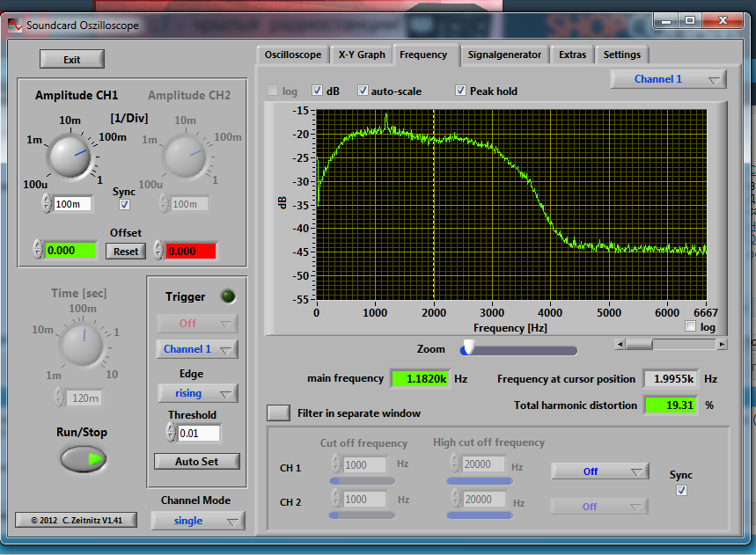Toggle Filter in separate window button
This screenshot has width=756, height=555.
coord(278,413)
